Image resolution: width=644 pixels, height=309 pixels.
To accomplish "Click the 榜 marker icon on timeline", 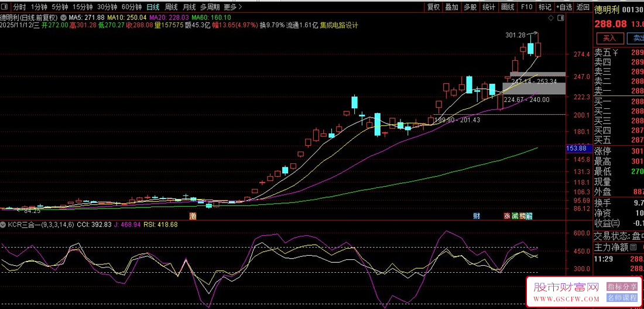I will click(522, 216).
